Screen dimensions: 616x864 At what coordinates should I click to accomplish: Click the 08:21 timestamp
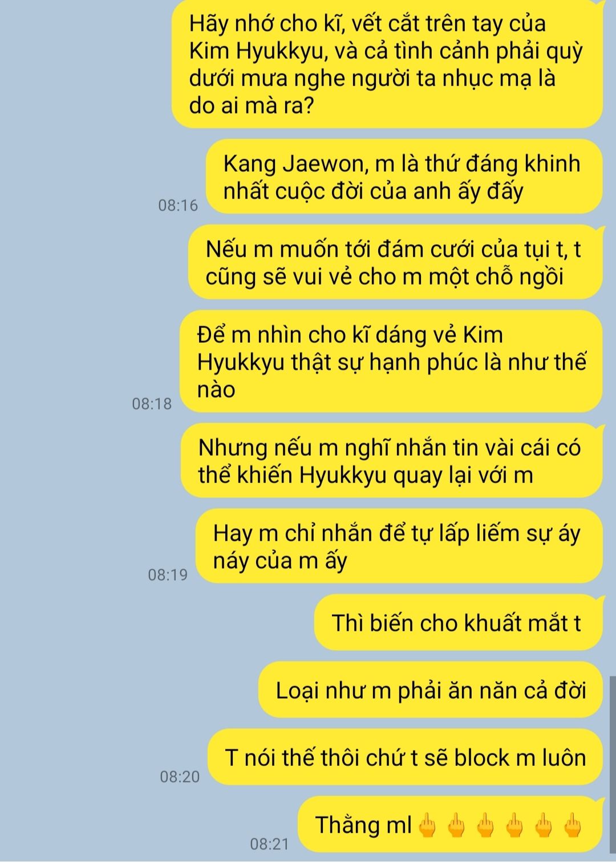coord(270,843)
